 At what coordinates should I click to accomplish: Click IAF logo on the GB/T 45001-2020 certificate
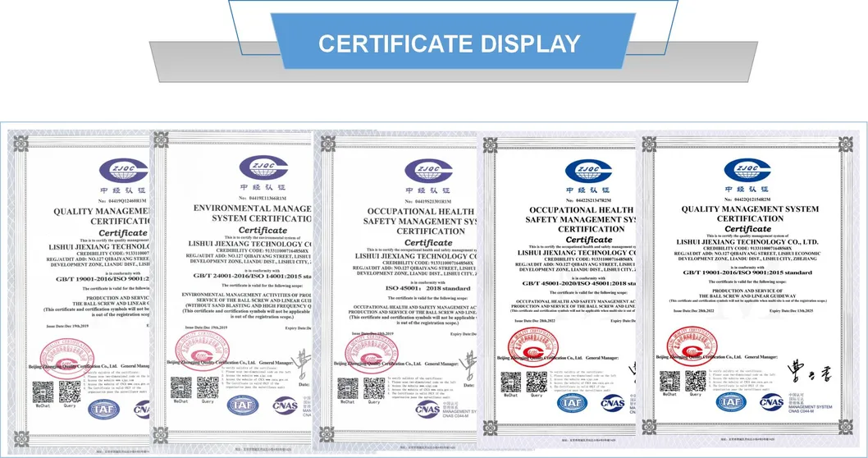click(x=572, y=403)
